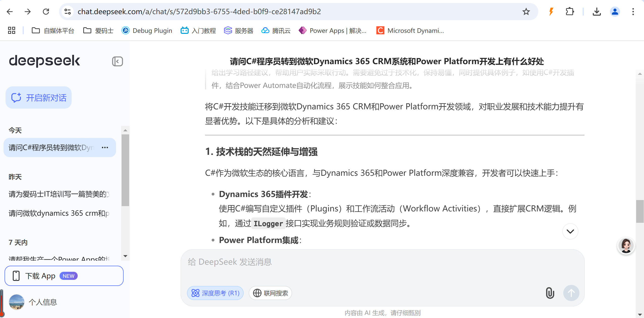Screen dimensions: 644x318
Task: Click the page scroll down arrow
Action: pyautogui.click(x=640, y=314)
